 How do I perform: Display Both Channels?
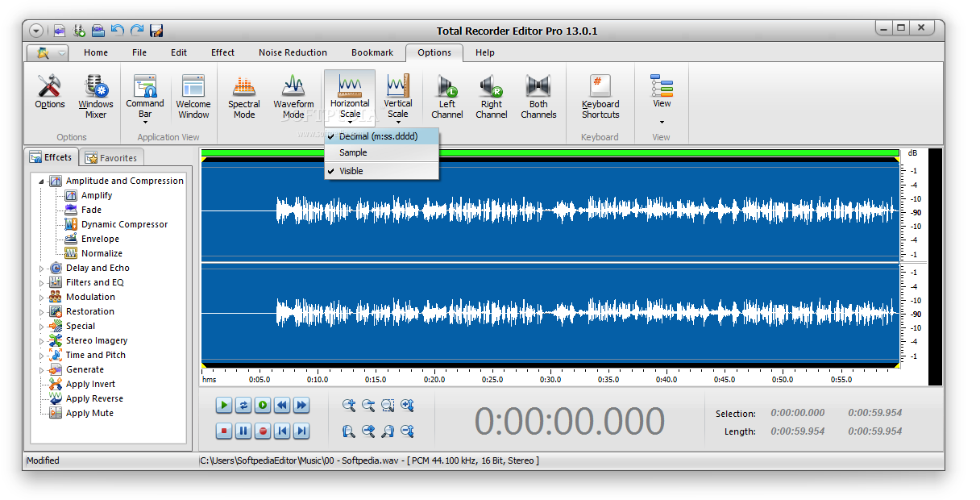click(538, 96)
